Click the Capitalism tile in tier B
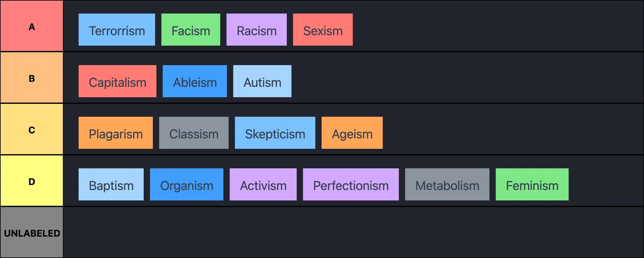The width and height of the screenshot is (644, 258). [117, 81]
